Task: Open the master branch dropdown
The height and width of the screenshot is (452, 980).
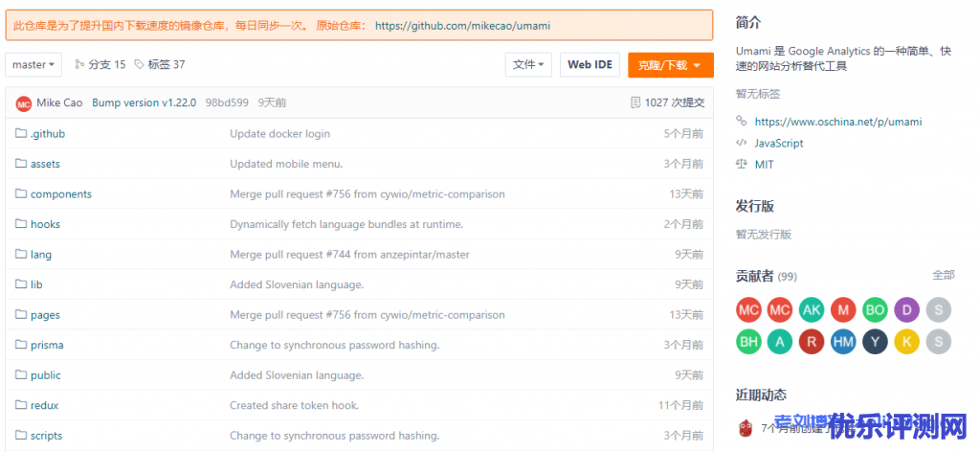Action: (x=33, y=65)
